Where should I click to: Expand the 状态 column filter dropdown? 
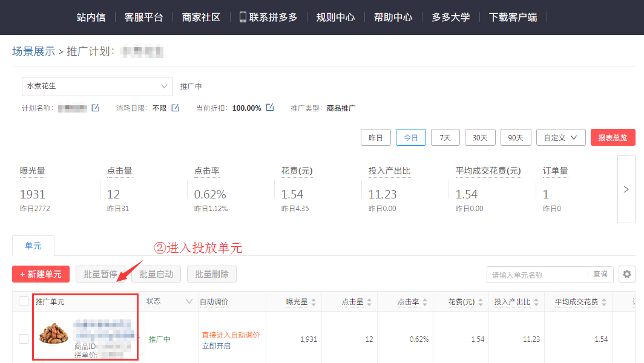[189, 301]
